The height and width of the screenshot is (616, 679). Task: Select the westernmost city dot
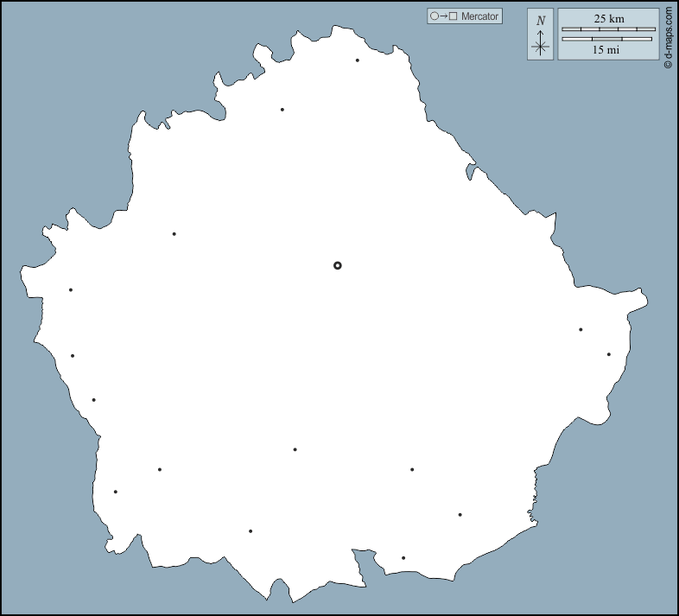[x=71, y=290]
